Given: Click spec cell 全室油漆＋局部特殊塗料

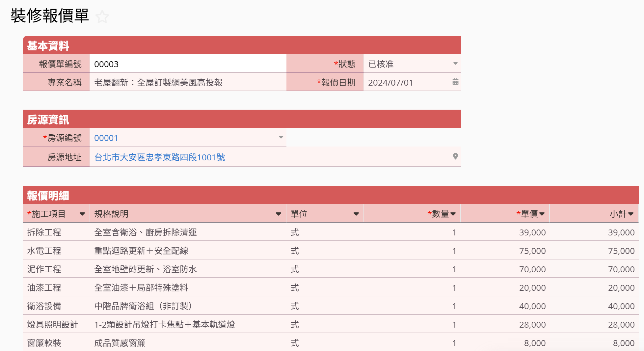Looking at the screenshot, I should [188, 287].
